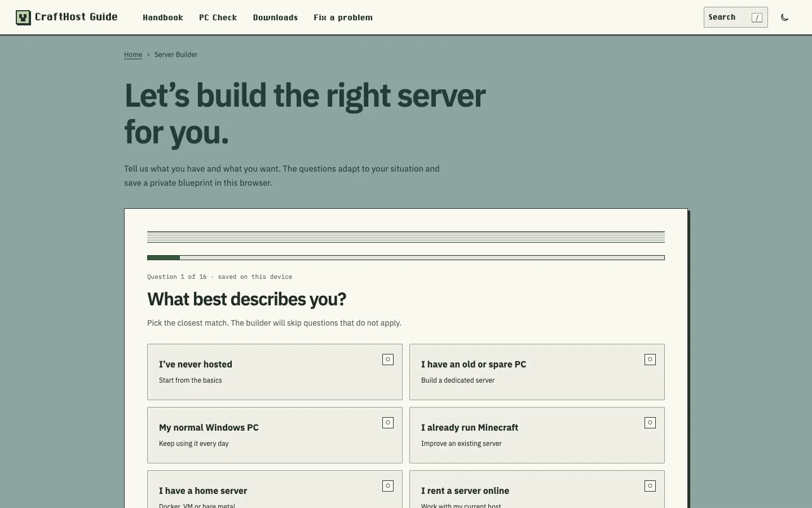
Task: Open the PC Check page
Action: click(x=218, y=17)
